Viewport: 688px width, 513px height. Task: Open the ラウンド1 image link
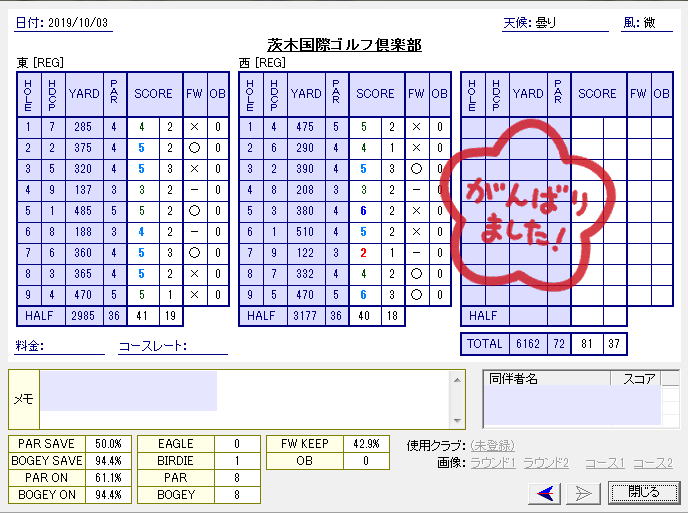493,463
